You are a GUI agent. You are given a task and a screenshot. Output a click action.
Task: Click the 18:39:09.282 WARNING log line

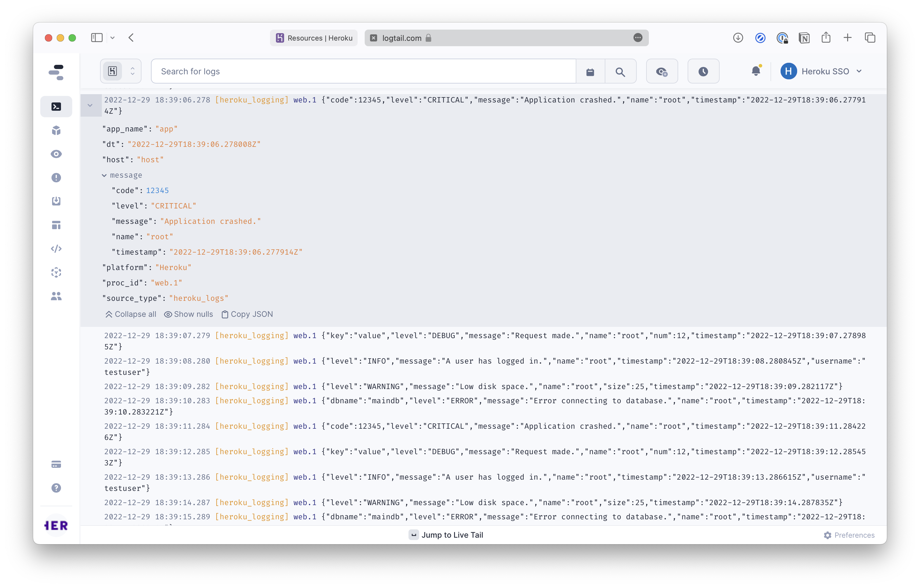pos(473,386)
